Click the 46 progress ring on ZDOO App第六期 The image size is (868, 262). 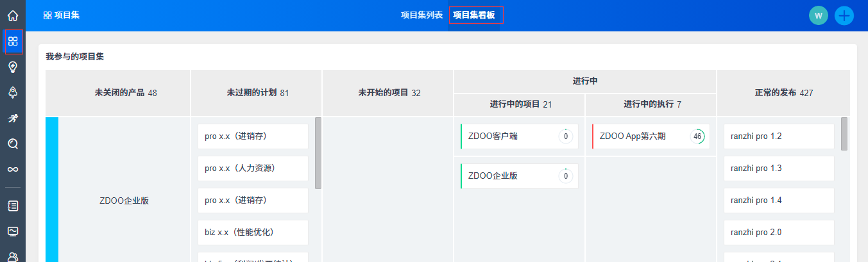click(697, 136)
